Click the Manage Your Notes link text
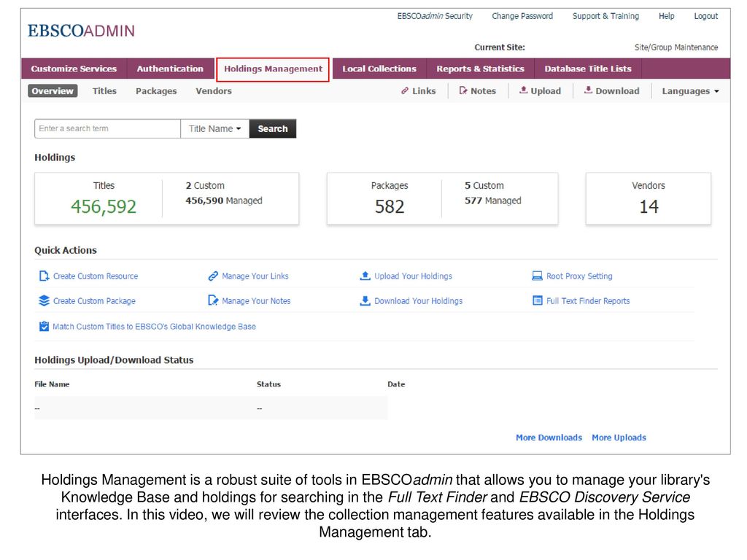The width and height of the screenshot is (747, 560). (x=256, y=301)
